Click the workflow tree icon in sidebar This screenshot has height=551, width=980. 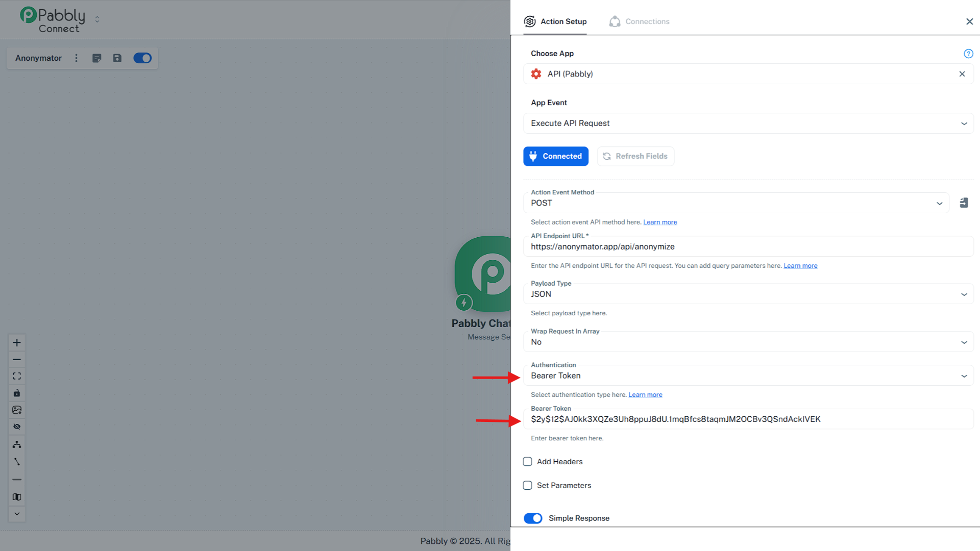[17, 444]
